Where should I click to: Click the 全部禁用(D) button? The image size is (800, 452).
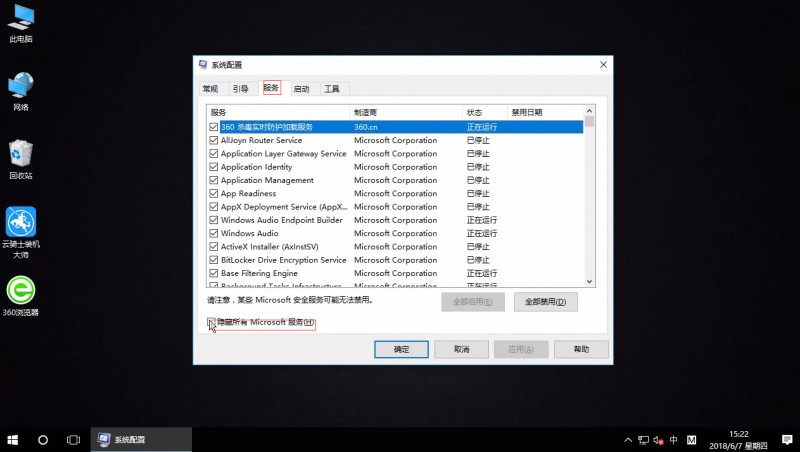tap(545, 302)
